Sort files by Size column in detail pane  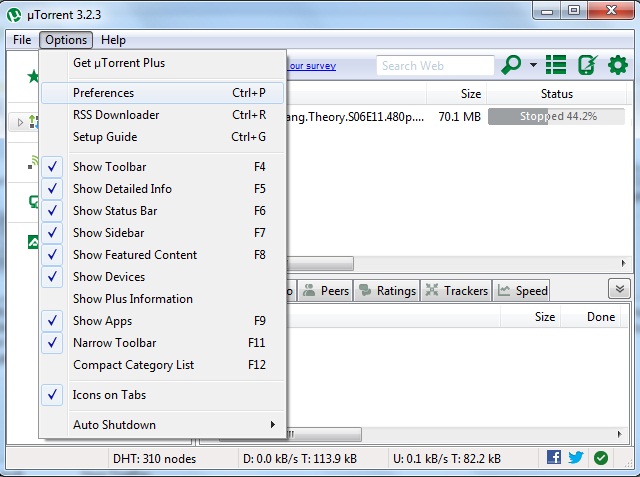pos(531,317)
